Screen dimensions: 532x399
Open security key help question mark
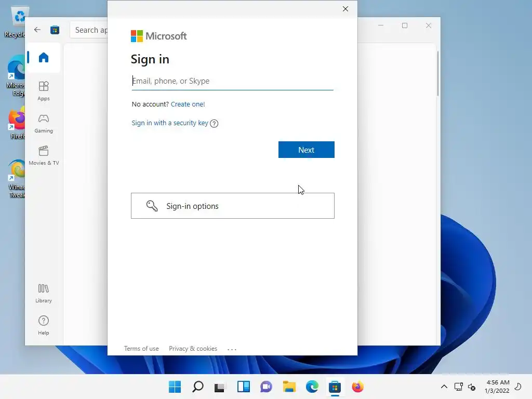point(214,124)
